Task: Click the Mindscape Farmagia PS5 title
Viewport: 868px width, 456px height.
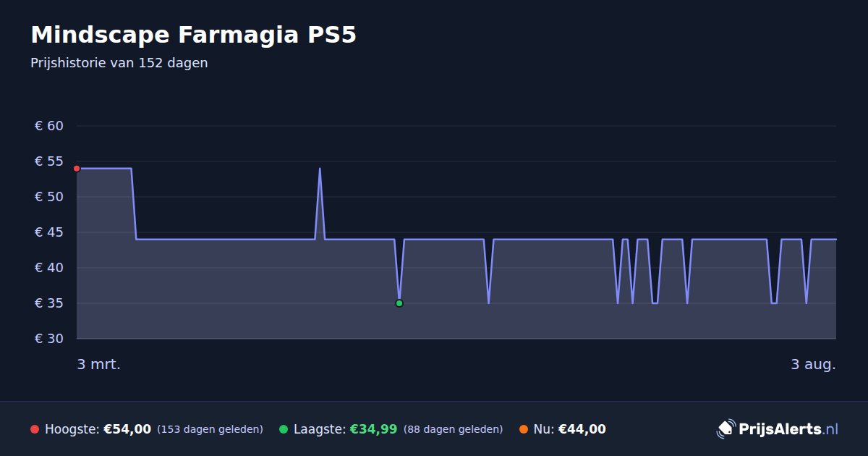Action: [193, 35]
